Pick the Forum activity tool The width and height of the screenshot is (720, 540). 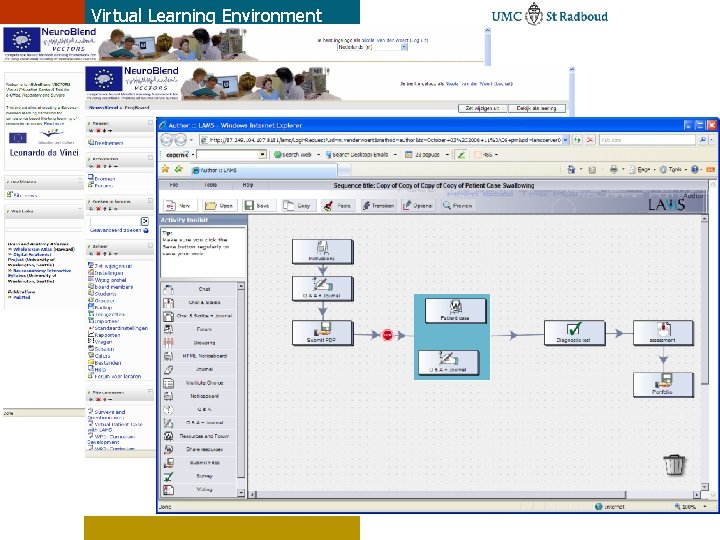(198, 329)
